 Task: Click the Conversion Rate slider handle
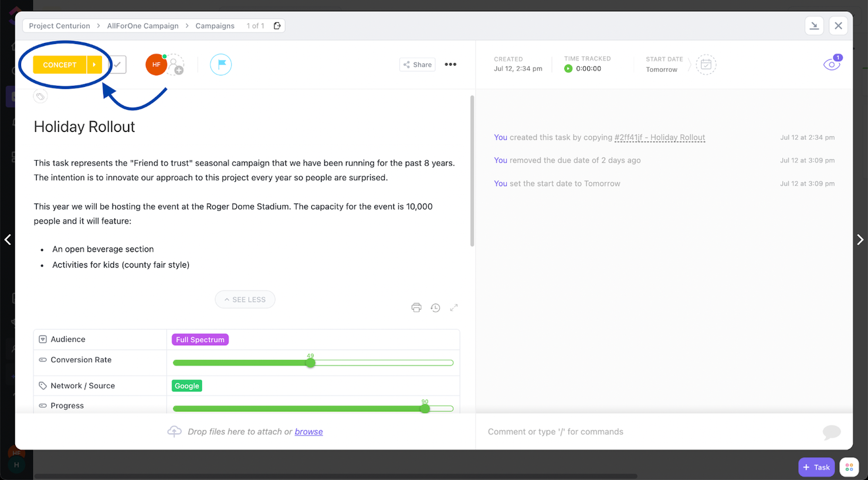pos(310,363)
